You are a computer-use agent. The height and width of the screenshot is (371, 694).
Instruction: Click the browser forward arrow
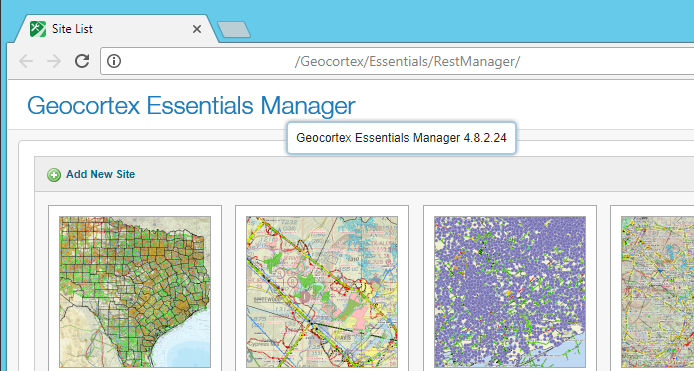(54, 61)
